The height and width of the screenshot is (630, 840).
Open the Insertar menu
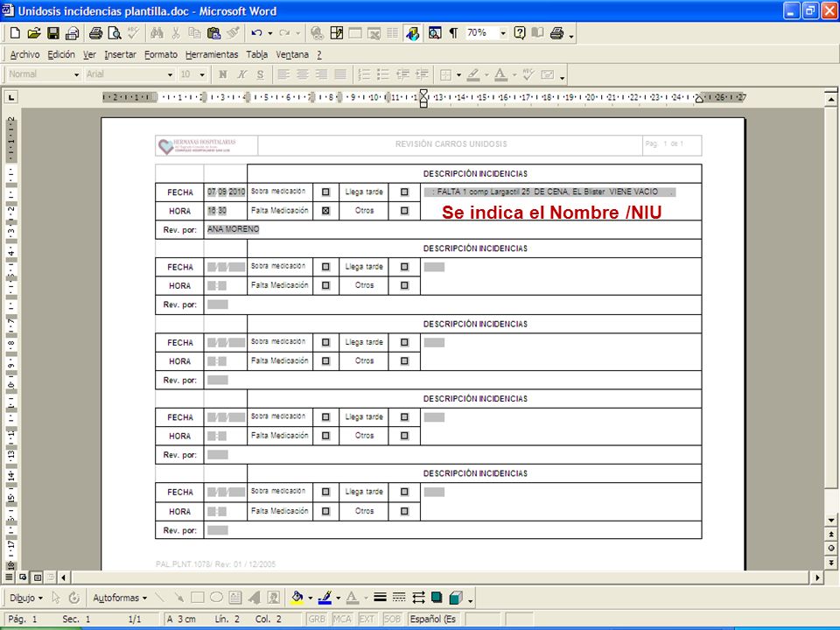120,54
